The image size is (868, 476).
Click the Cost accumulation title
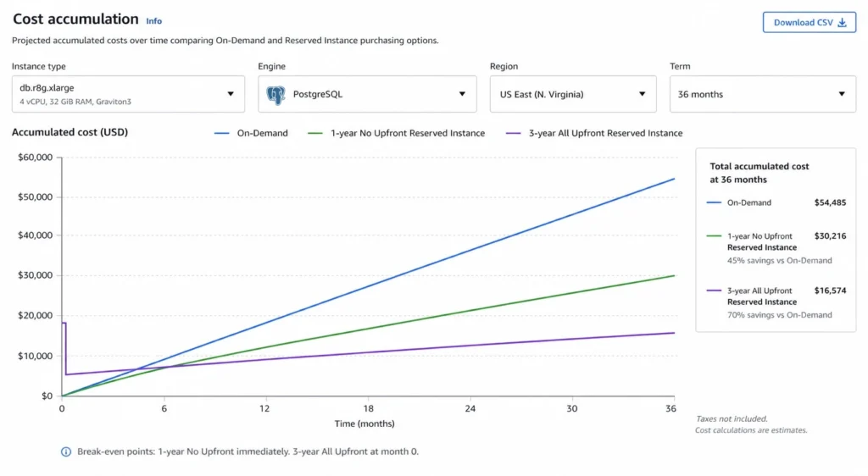click(75, 19)
